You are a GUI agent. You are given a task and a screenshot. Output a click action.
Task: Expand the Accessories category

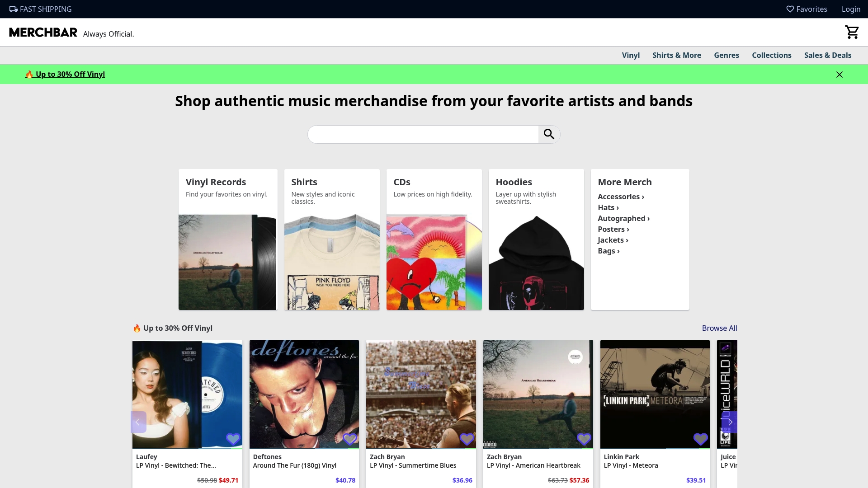click(621, 197)
